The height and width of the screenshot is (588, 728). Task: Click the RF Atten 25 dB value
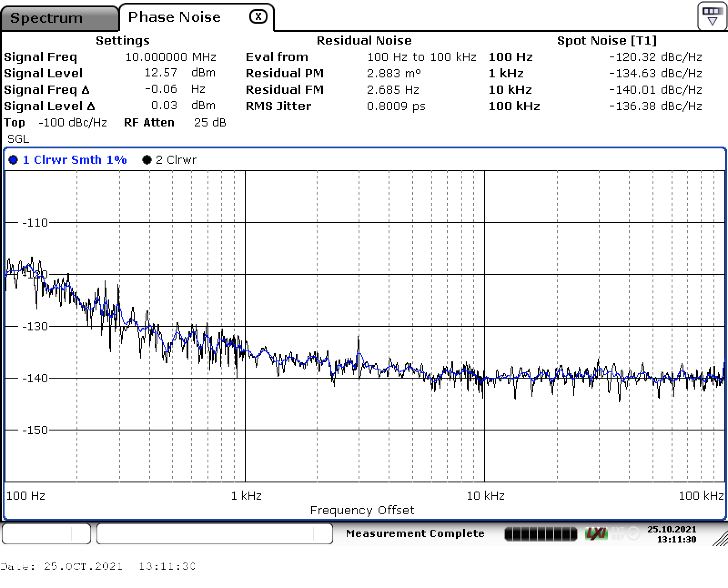click(x=210, y=122)
